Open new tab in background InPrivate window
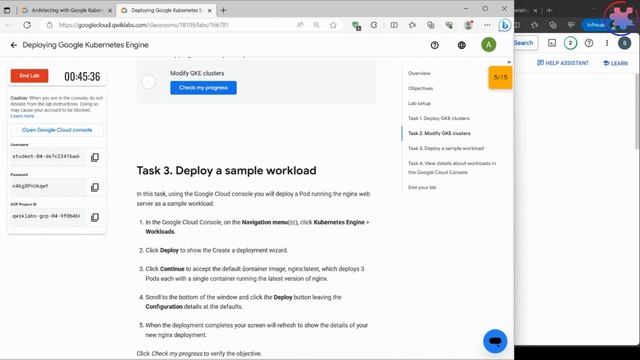 coord(549,10)
